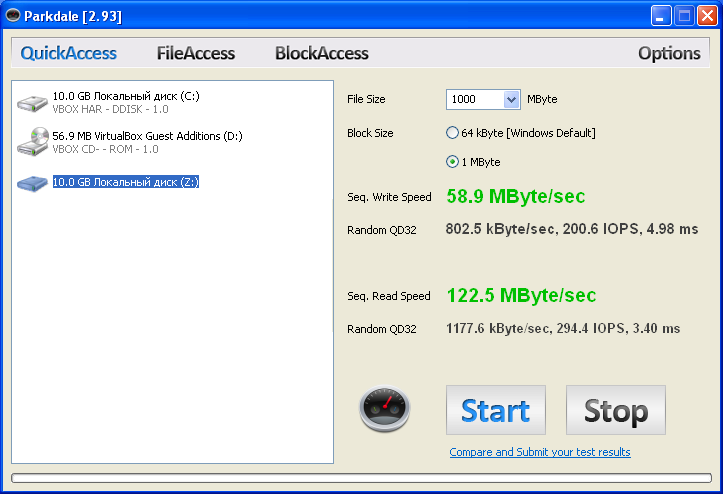Select the 10.0 GB Локальный диск (C:) entry
This screenshot has height=494, width=723.
[126, 96]
